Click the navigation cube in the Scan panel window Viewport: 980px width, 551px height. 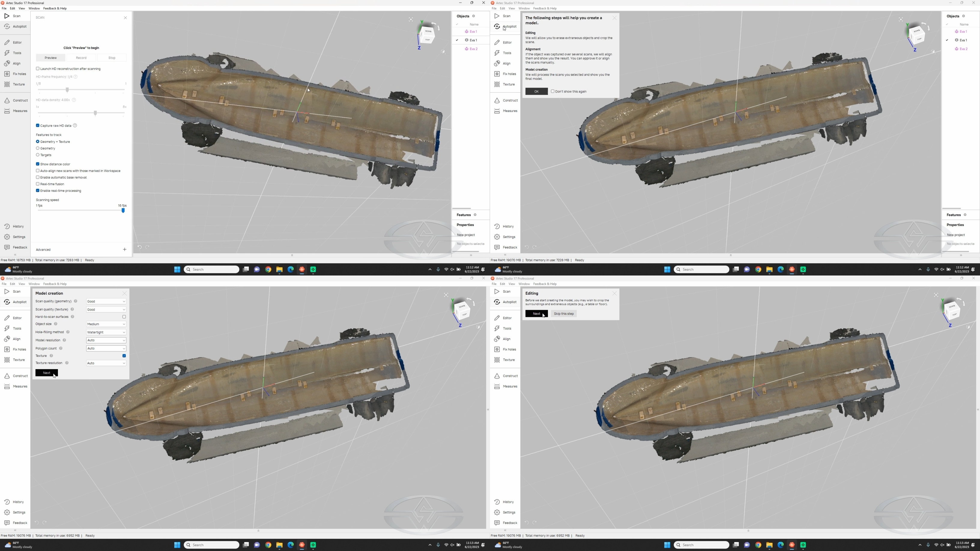tap(427, 35)
